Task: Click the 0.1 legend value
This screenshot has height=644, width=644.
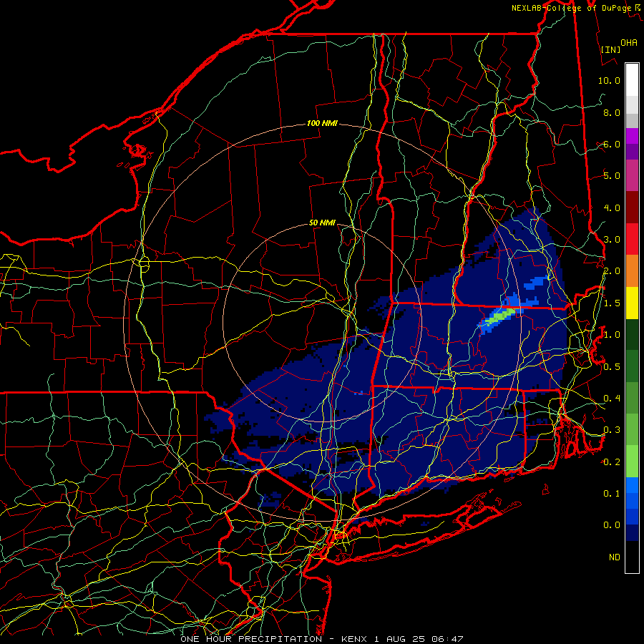Action: [612, 494]
